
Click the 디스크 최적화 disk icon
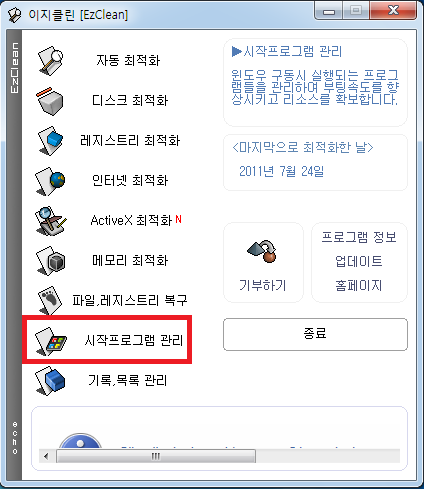tap(50, 101)
